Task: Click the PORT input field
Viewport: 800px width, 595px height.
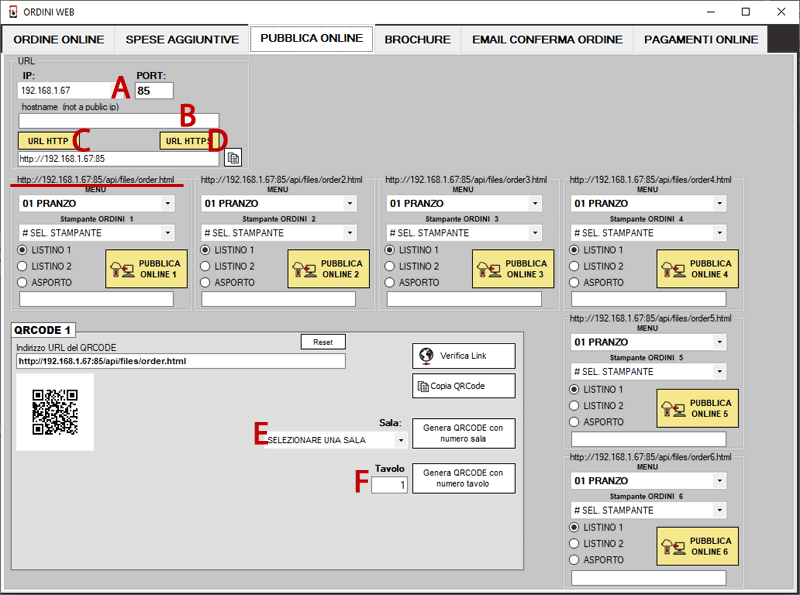Action: (x=154, y=91)
